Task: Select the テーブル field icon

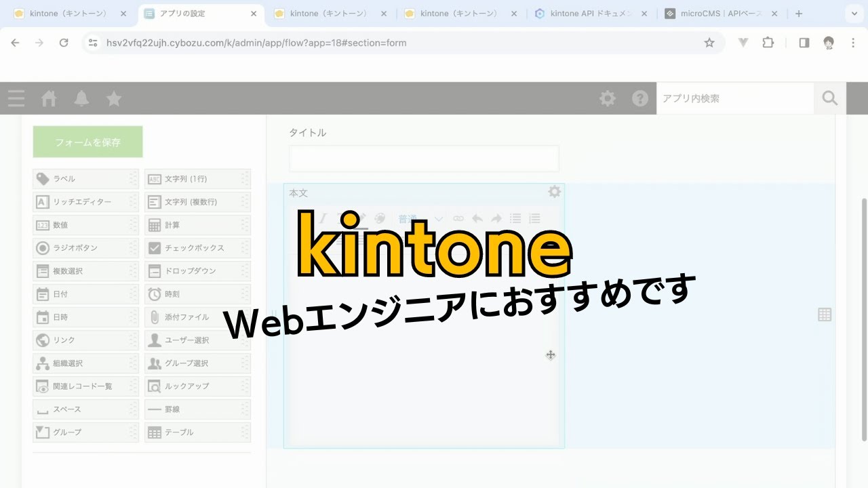Action: [x=155, y=432]
